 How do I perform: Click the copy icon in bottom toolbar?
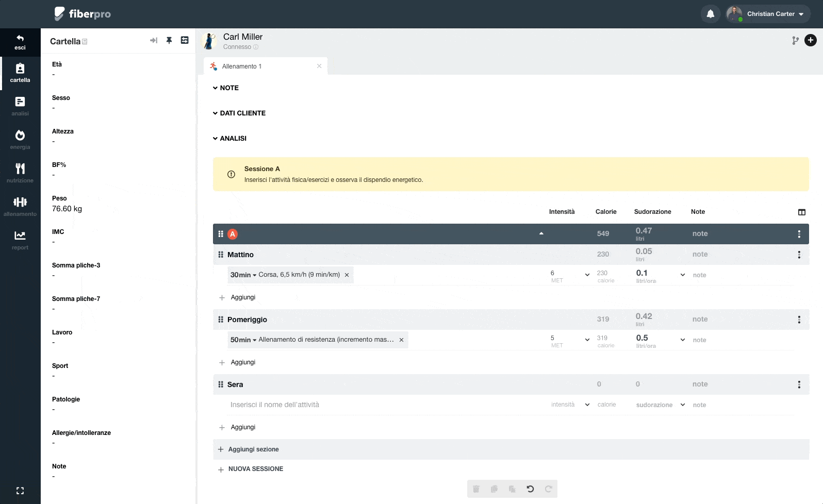(494, 489)
